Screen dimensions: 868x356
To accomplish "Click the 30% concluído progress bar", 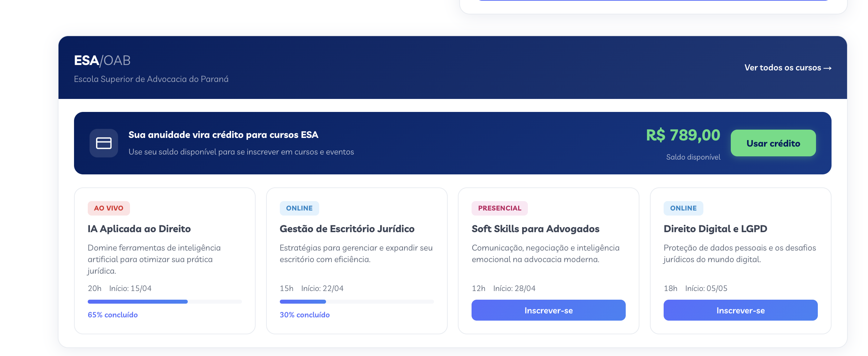I will pos(356,301).
